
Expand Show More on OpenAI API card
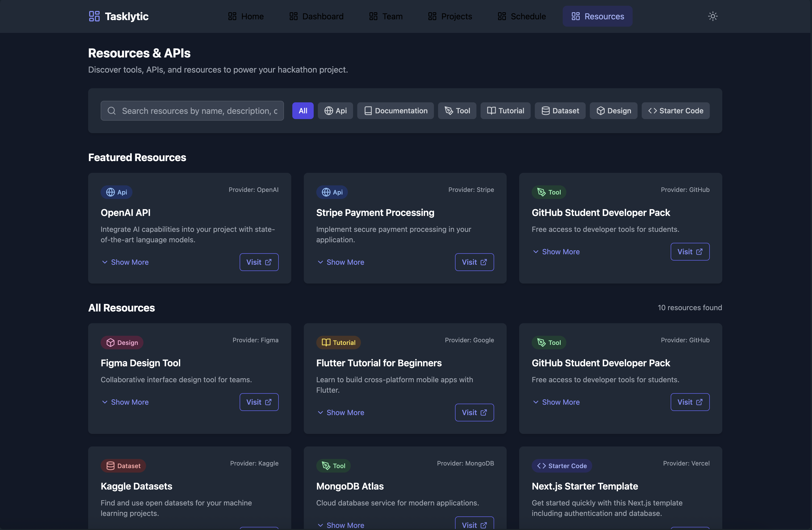point(125,262)
